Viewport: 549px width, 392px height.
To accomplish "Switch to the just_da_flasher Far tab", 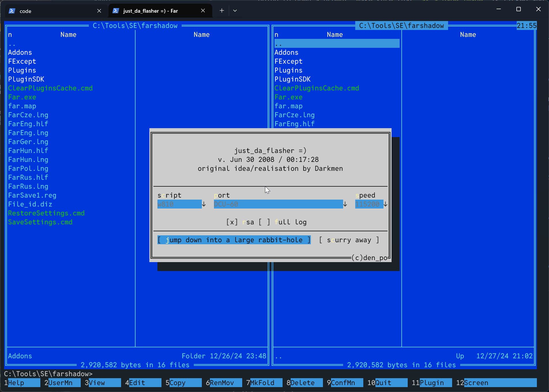I will [160, 11].
